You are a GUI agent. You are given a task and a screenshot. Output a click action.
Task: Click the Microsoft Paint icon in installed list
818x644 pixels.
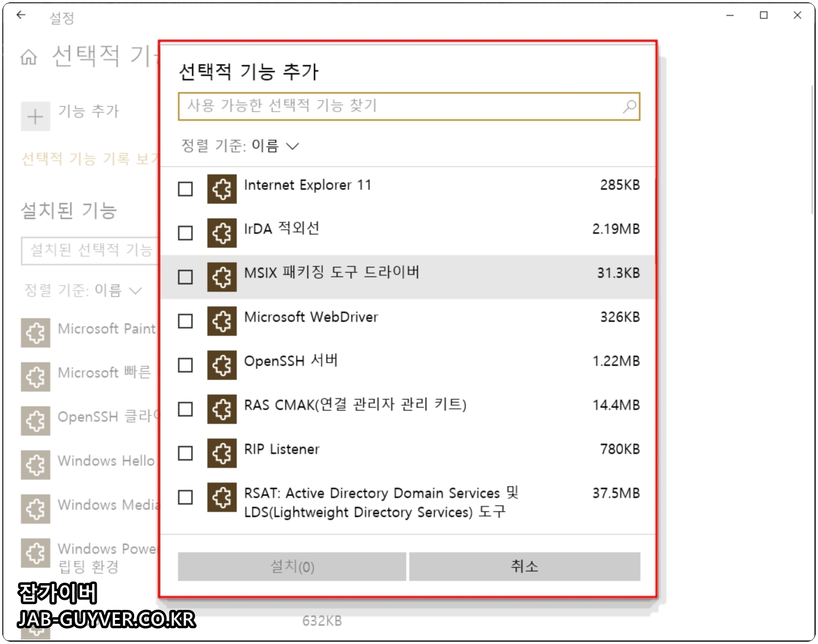[35, 333]
